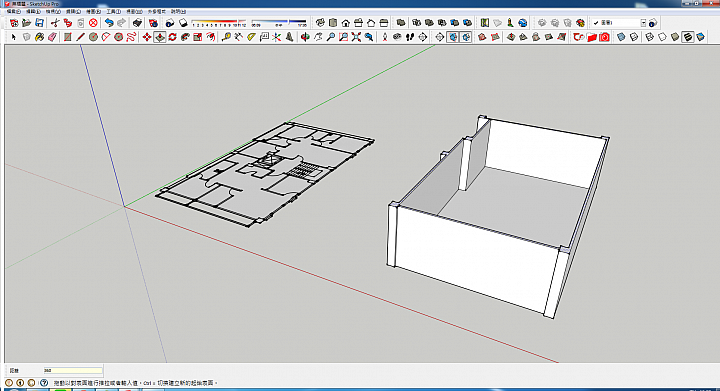Click the floor plan drawing in viewport
This screenshot has width=720, height=391.
265,174
